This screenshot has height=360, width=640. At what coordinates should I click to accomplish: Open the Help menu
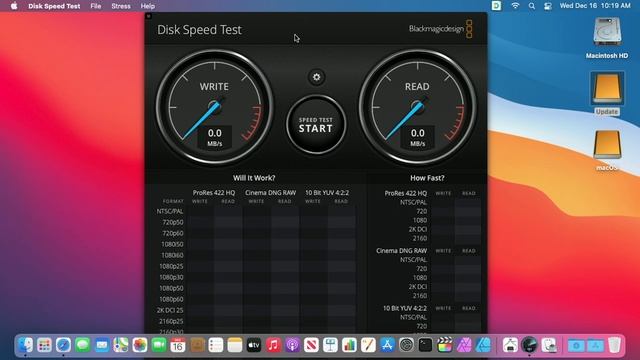click(147, 6)
